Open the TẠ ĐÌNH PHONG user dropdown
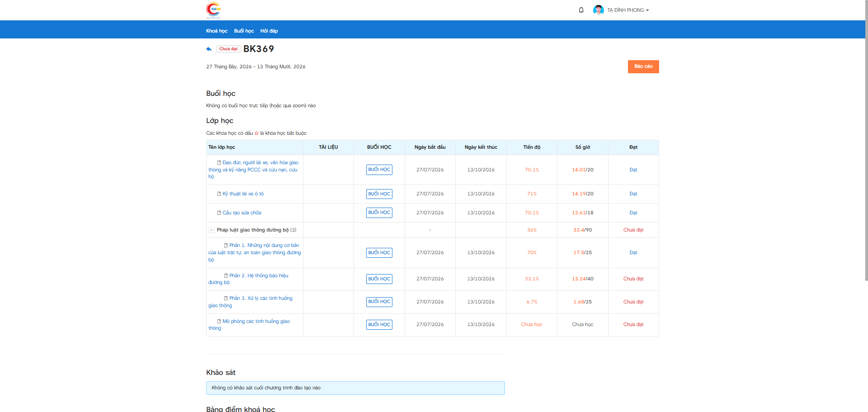Viewport: 868px width, 412px height. click(x=628, y=10)
